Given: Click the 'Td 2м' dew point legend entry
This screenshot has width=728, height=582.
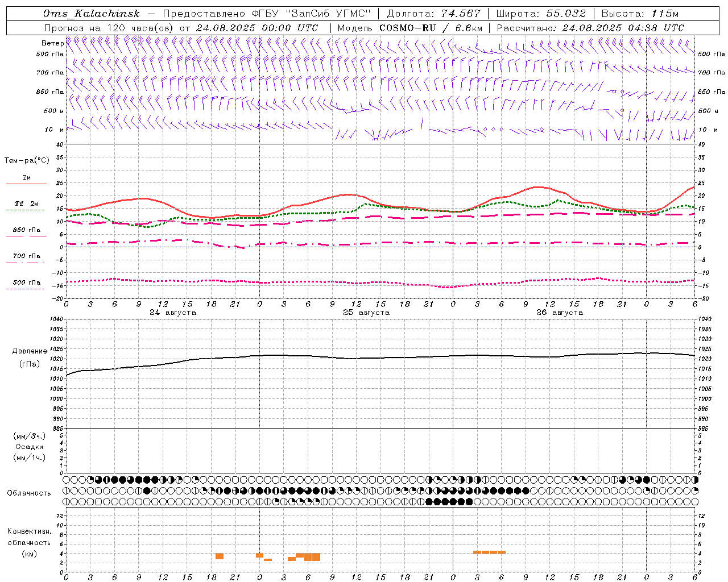Looking at the screenshot, I should click(27, 203).
